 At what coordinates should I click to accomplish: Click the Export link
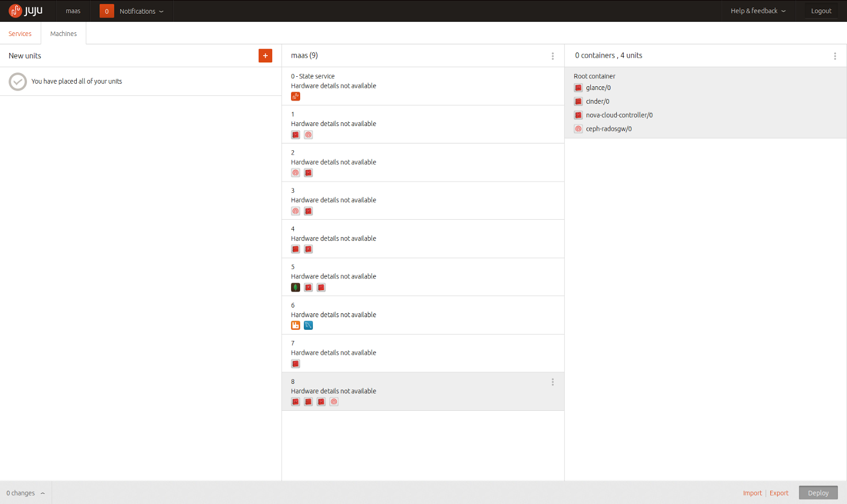(779, 493)
